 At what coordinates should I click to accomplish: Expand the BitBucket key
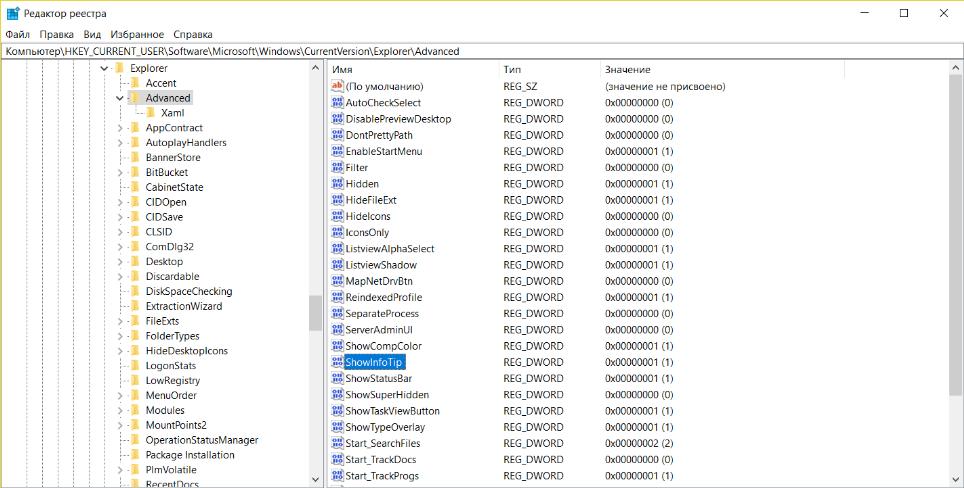pos(120,172)
